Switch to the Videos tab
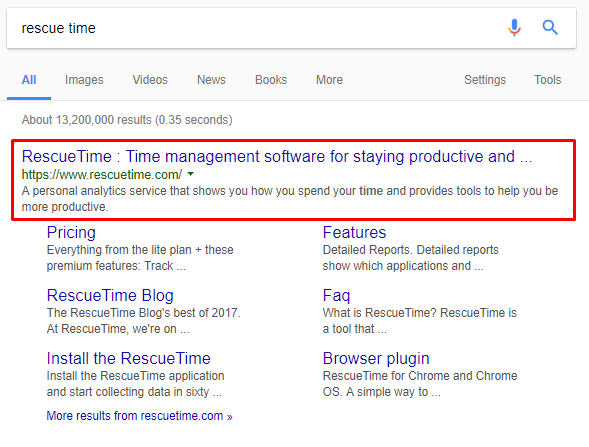This screenshot has width=589, height=447. [x=150, y=80]
